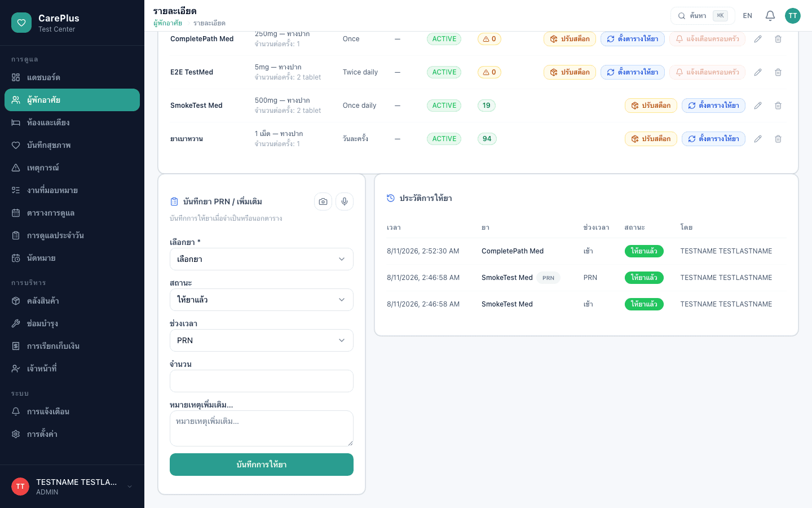Click the CarePlus heart logo icon
This screenshot has height=508, width=812.
coord(21,23)
